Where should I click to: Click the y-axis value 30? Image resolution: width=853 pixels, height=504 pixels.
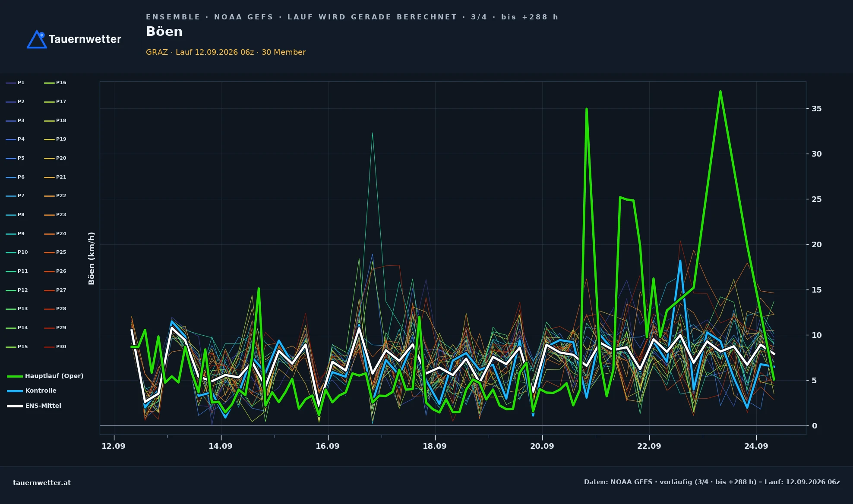[x=817, y=154]
